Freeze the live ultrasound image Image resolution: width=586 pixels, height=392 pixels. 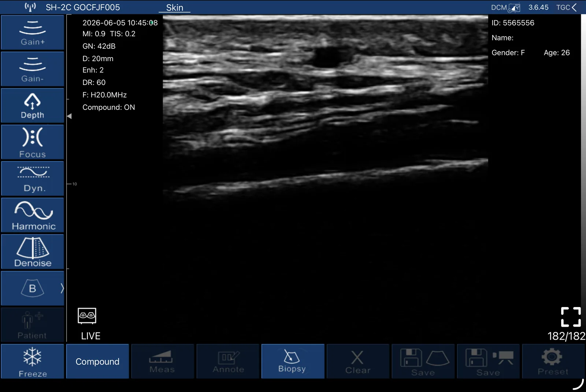point(33,362)
